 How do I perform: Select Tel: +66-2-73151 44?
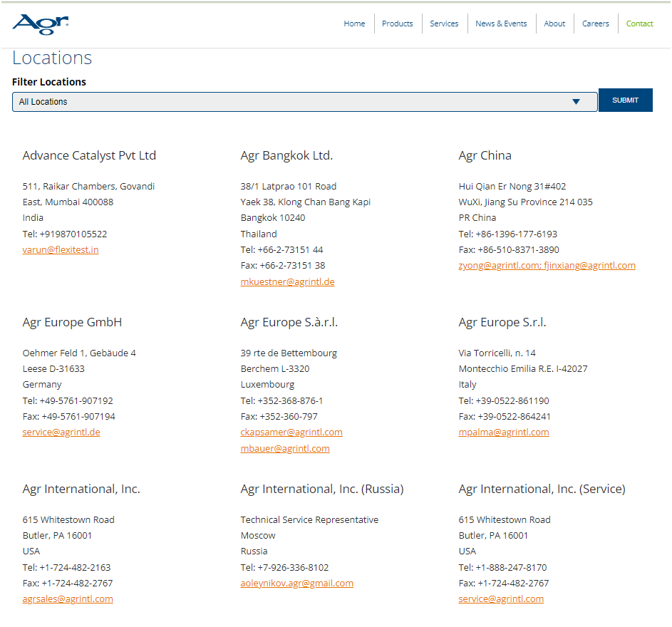pos(281,250)
